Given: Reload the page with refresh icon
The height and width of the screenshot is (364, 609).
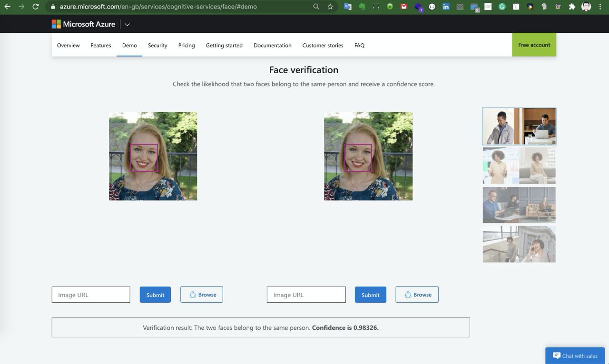Looking at the screenshot, I should click(36, 7).
